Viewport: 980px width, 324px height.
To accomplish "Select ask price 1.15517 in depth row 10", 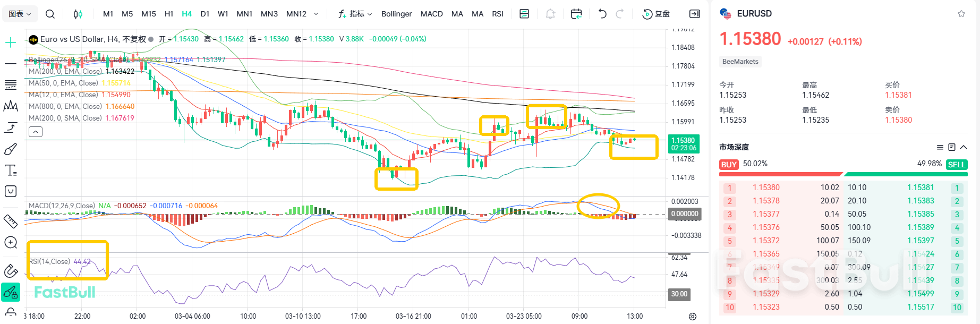I will [921, 307].
